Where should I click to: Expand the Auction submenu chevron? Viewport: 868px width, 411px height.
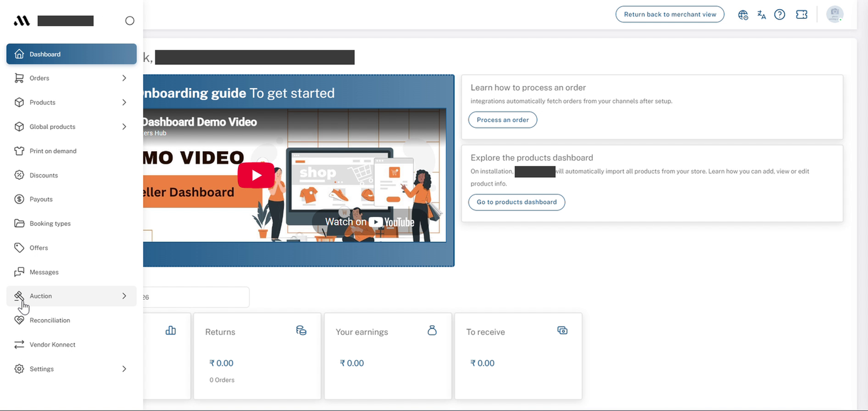[124, 296]
